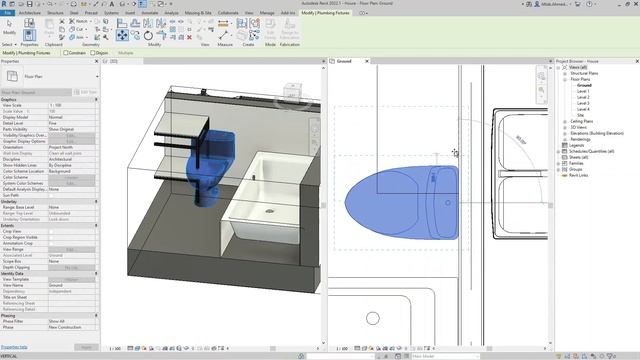The height and width of the screenshot is (360, 640).
Task: Expand Families in Project Browser
Action: (559, 163)
